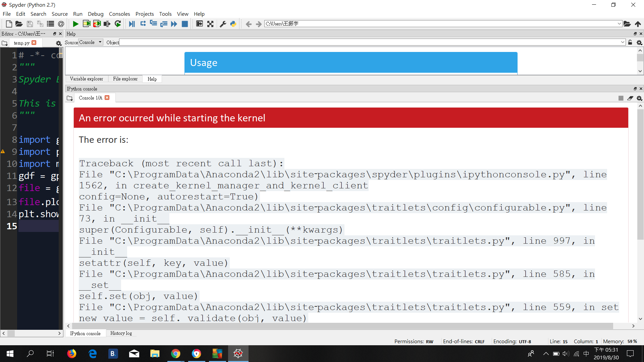This screenshot has width=644, height=362.
Task: Open IPython console options gear
Action: (x=640, y=98)
